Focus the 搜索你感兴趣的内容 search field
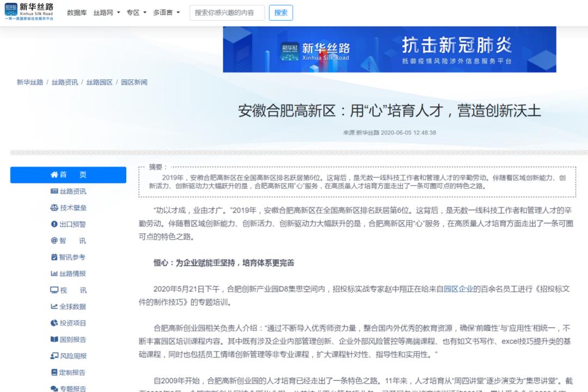The height and width of the screenshot is (392, 588). pos(227,13)
